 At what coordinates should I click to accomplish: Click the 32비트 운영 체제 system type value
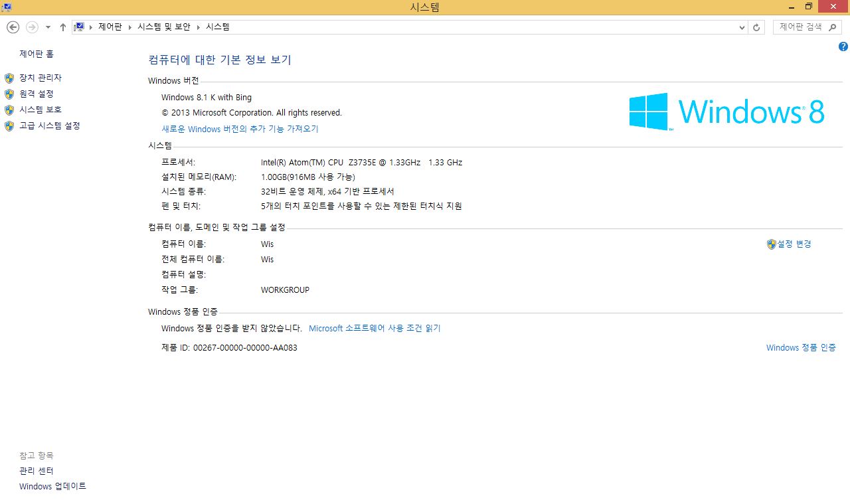[327, 191]
